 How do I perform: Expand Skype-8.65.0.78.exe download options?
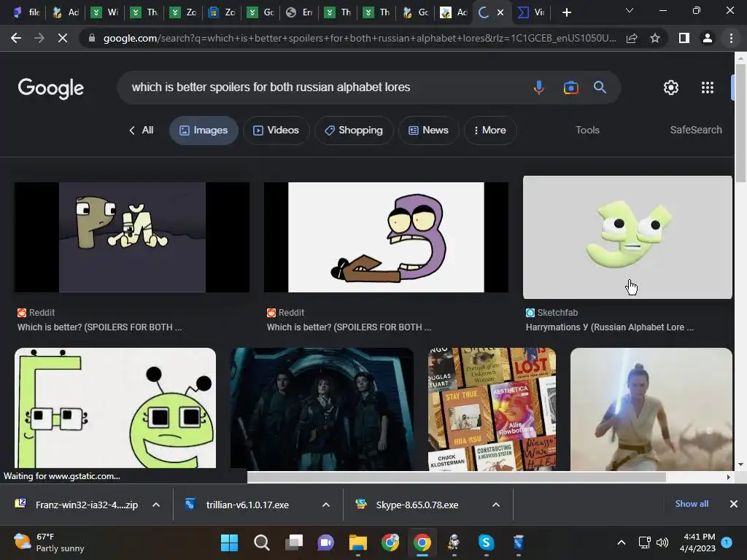coord(496,505)
